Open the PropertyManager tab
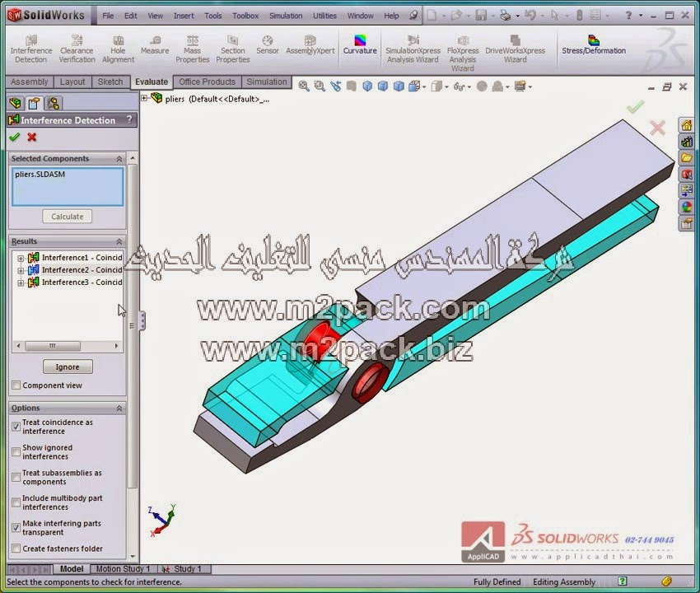700x593 pixels. click(34, 104)
